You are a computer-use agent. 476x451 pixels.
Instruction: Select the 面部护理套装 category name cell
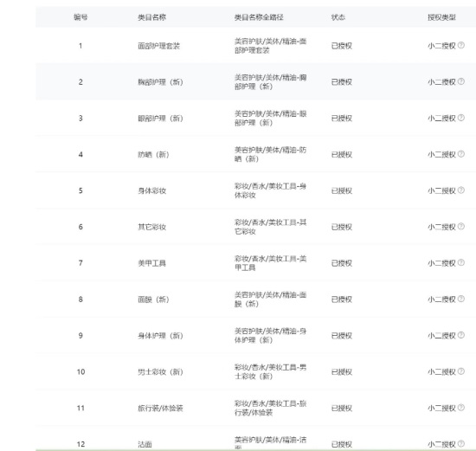point(158,46)
